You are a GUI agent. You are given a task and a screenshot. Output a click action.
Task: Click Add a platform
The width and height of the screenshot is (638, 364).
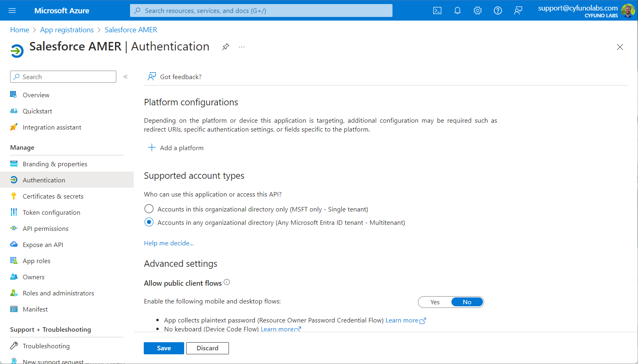[x=176, y=148]
